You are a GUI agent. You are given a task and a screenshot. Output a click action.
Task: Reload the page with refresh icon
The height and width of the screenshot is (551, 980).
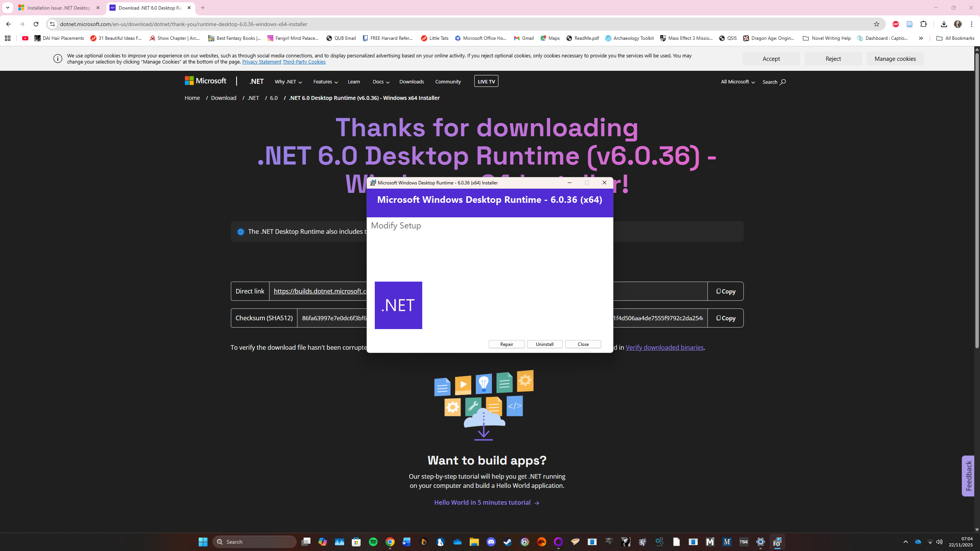point(36,24)
